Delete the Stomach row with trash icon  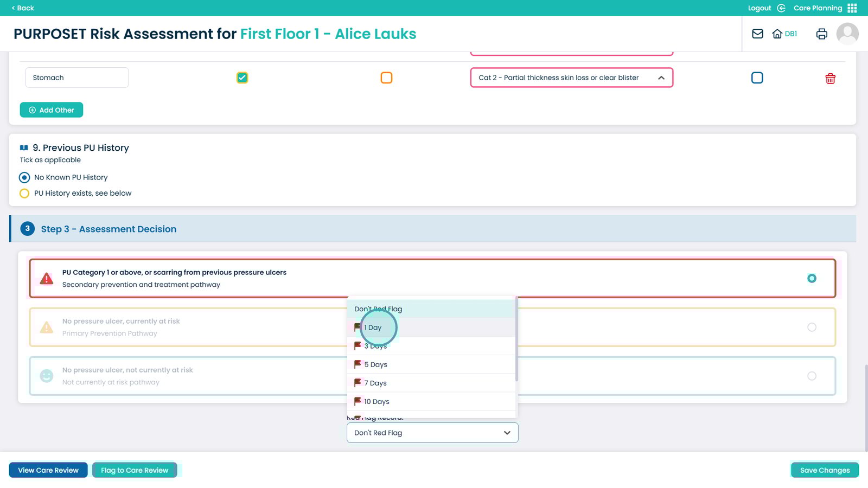tap(830, 79)
